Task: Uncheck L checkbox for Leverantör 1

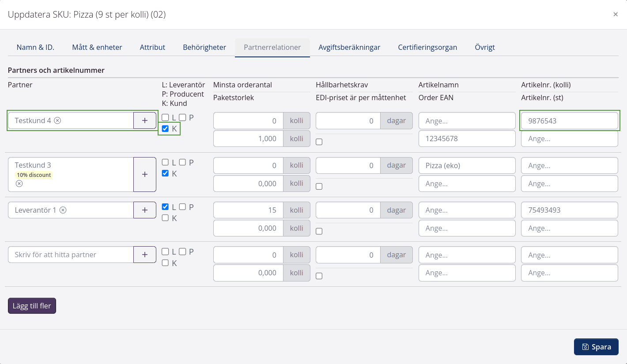Action: [165, 206]
